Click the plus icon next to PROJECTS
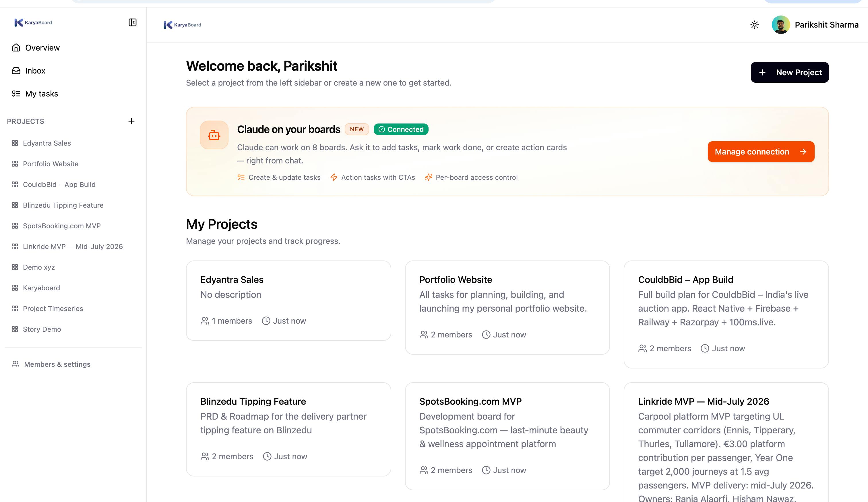The image size is (868, 502). (131, 121)
